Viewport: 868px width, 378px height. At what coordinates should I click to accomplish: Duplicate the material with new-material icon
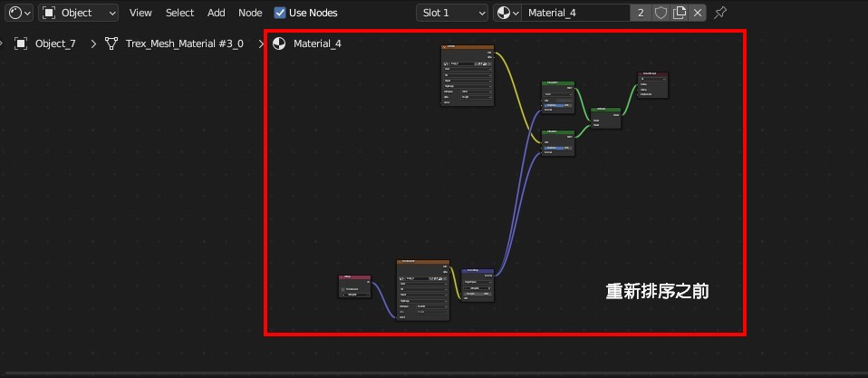(x=679, y=13)
